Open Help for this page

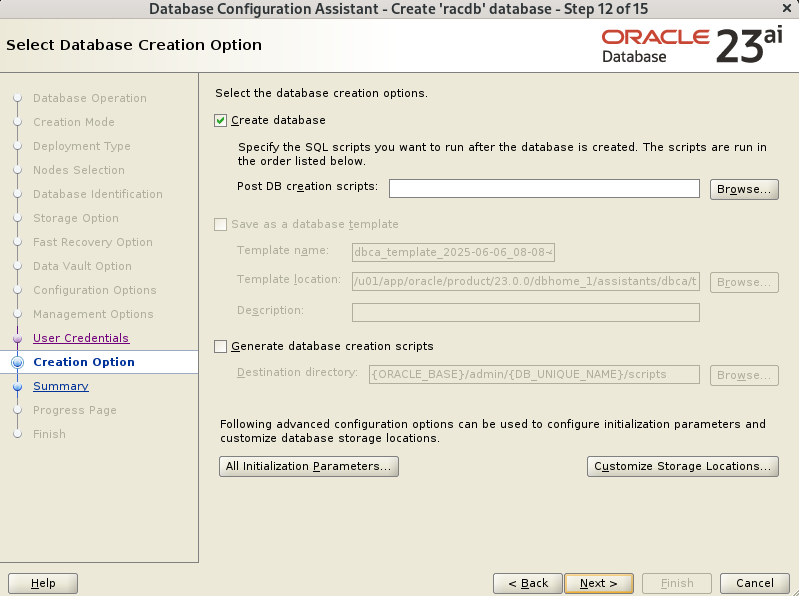pos(43,583)
